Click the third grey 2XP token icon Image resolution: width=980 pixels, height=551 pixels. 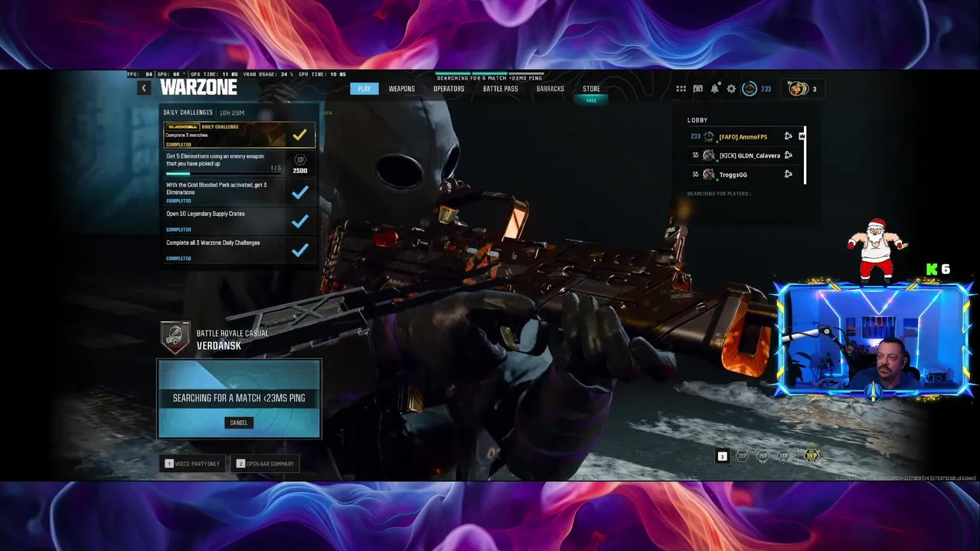(x=783, y=456)
